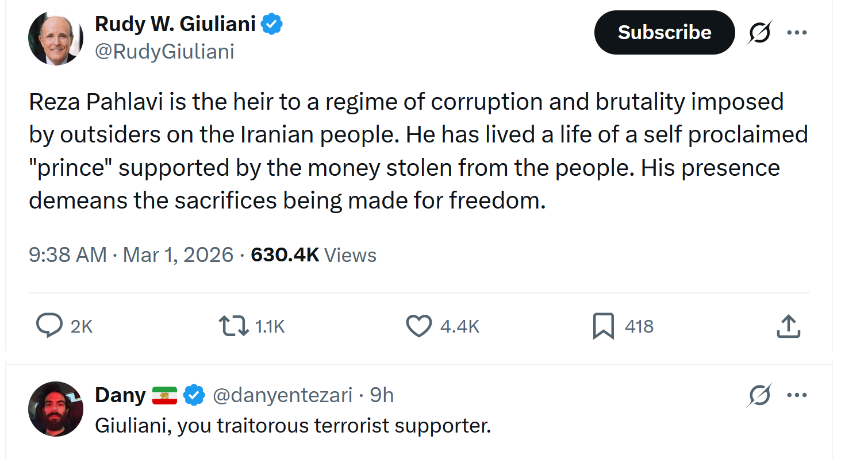Click the 630.4K Views count
This screenshot has width=868, height=459.
(313, 254)
